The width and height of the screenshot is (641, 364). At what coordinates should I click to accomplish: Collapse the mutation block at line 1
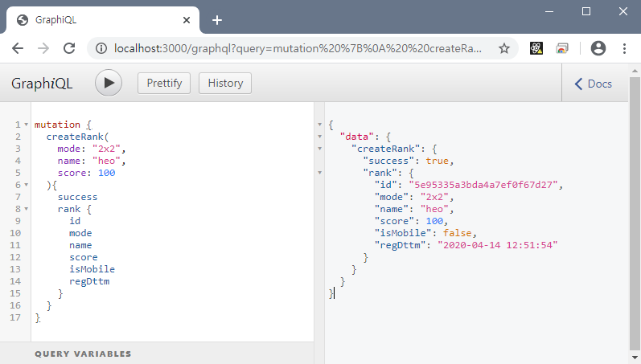[x=27, y=125]
